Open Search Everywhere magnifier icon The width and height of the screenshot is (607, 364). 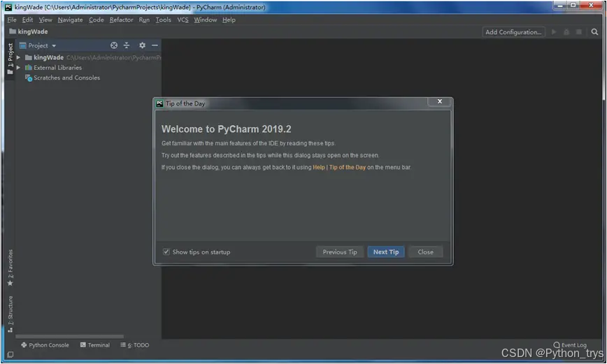tap(594, 32)
